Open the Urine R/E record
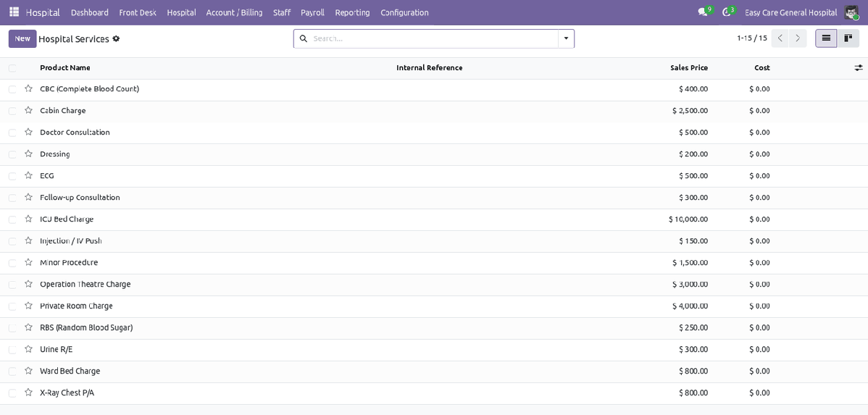The image size is (868, 415). click(x=57, y=349)
